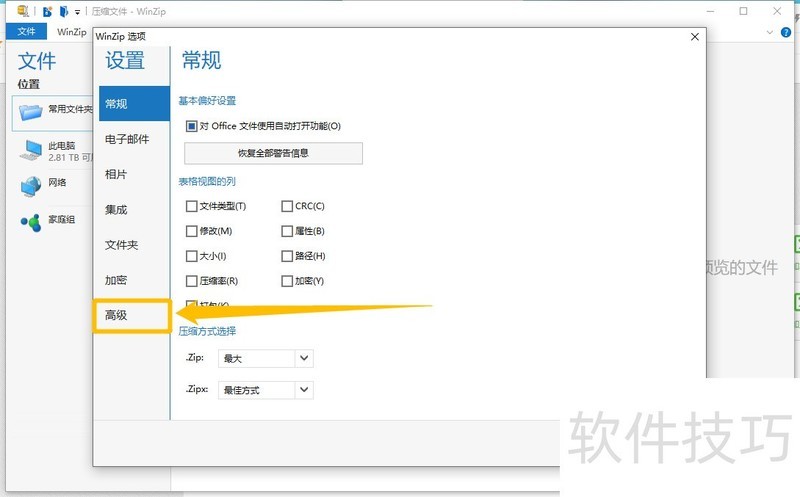Viewport: 800px width, 497px height.
Task: Check the 属性(B) column option
Action: (287, 231)
